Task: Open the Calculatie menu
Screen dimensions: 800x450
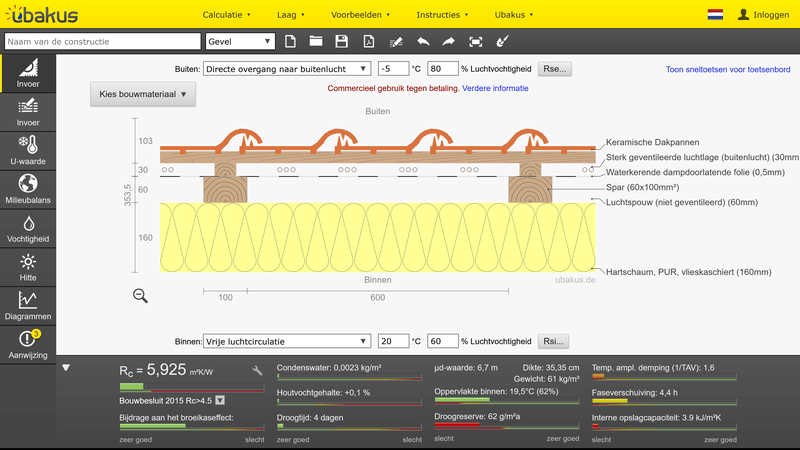Action: coord(227,15)
